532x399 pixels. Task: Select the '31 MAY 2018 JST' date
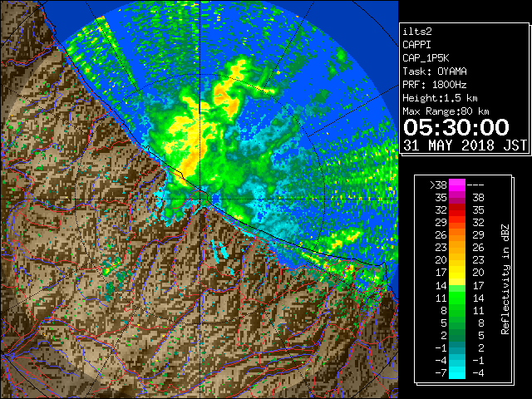[465, 145]
